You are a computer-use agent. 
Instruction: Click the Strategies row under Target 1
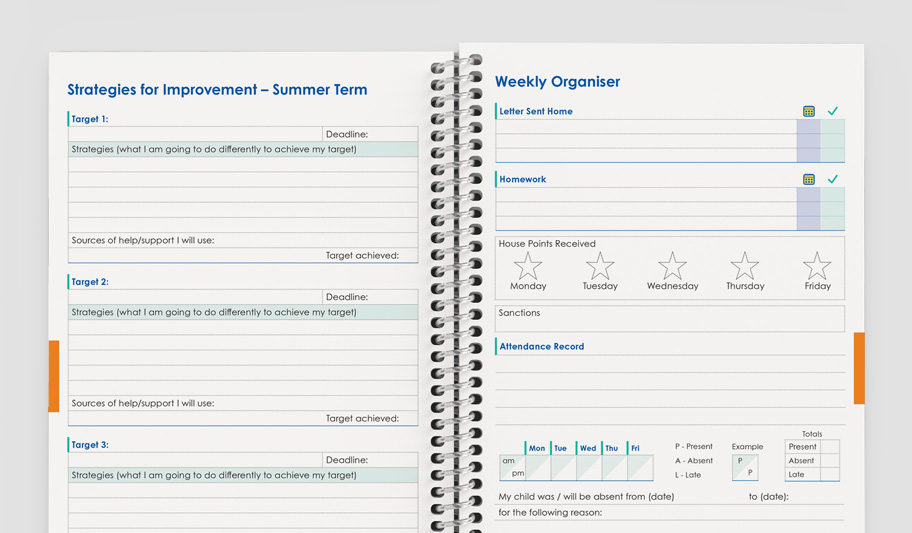coord(243,149)
